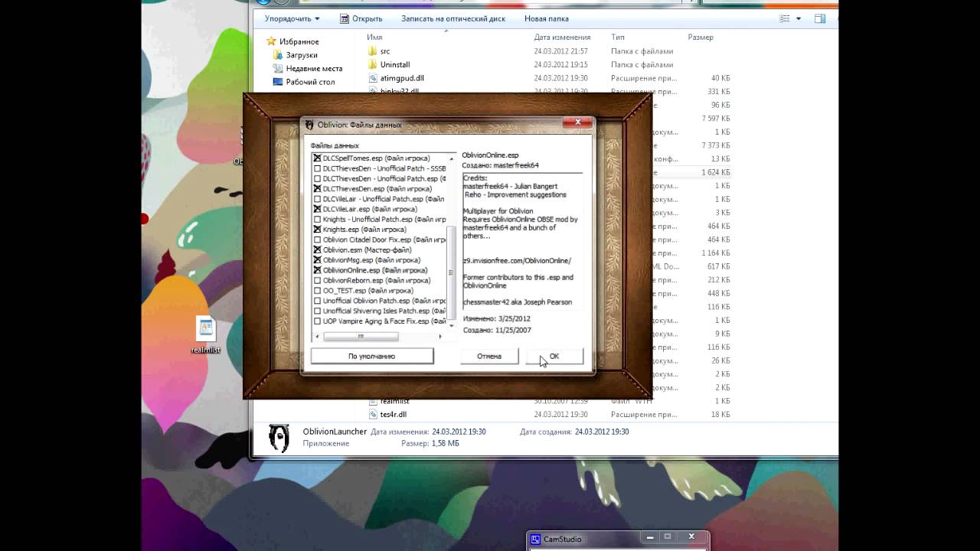Select the atimgpud.dll file icon
Image resolution: width=980 pixels, height=551 pixels.
373,78
